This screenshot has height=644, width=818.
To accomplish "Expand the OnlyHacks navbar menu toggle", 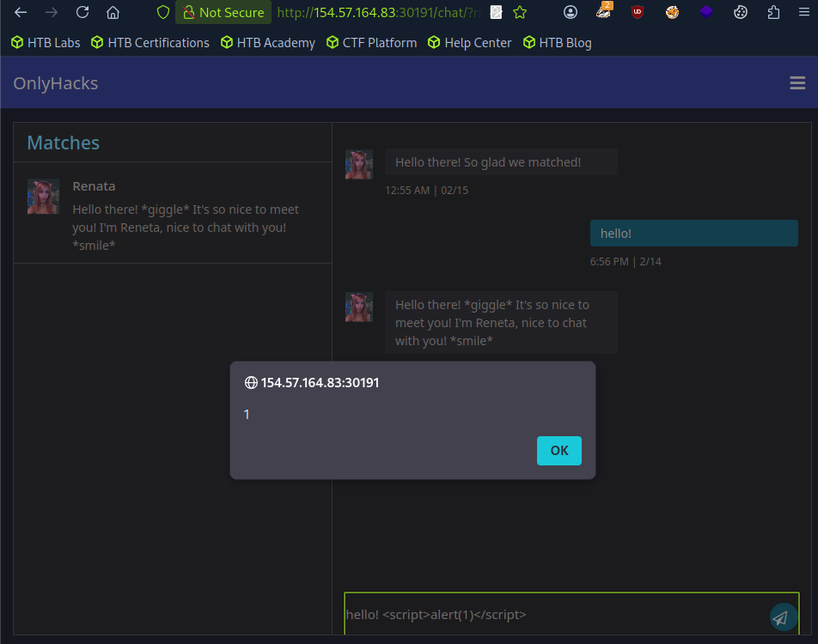I will 797,83.
